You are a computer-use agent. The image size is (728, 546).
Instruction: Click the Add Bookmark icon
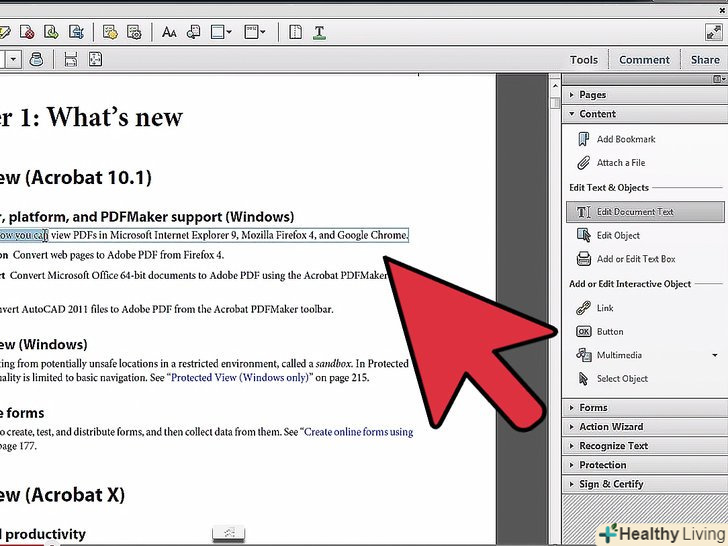tap(583, 139)
